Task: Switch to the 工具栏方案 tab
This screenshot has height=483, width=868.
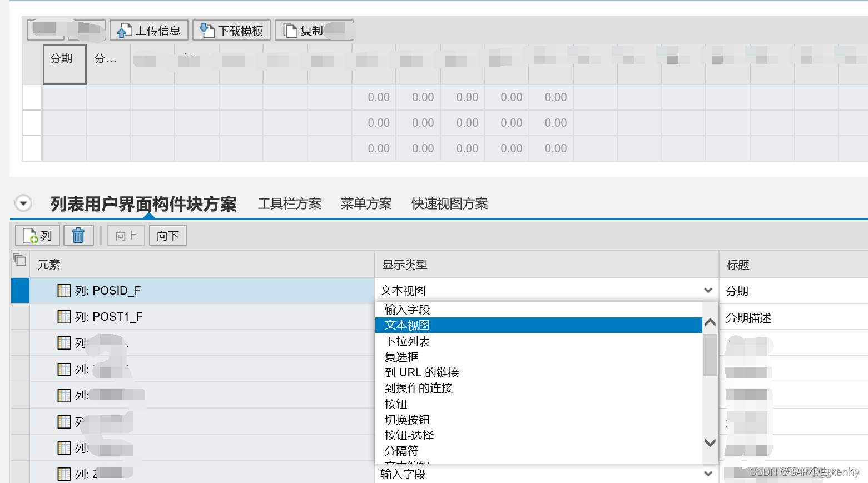Action: [289, 203]
